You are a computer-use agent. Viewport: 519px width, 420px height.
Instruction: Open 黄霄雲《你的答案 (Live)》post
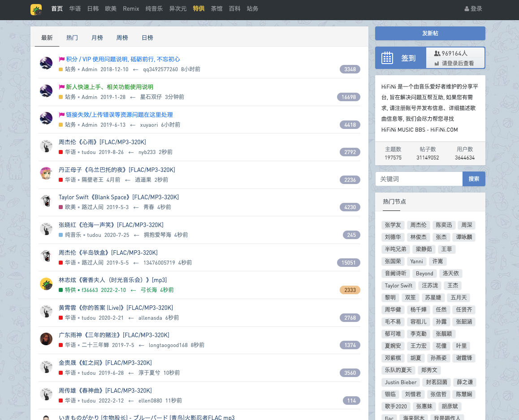[x=116, y=308]
